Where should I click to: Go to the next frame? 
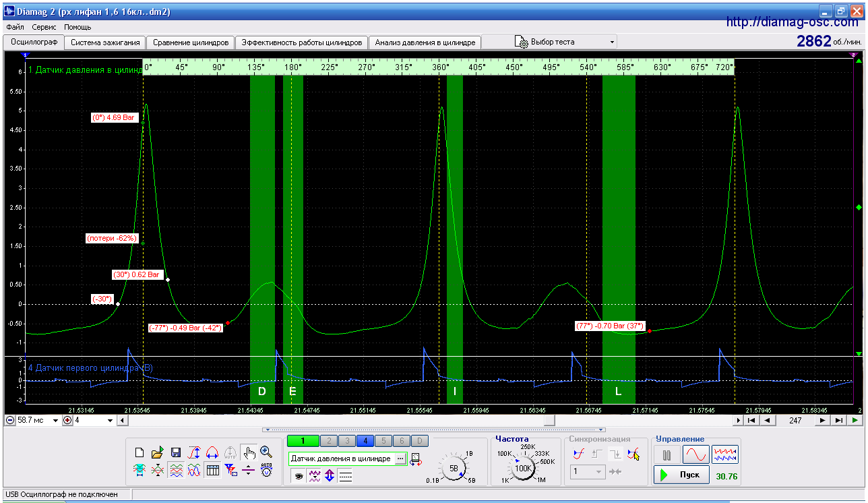click(822, 420)
